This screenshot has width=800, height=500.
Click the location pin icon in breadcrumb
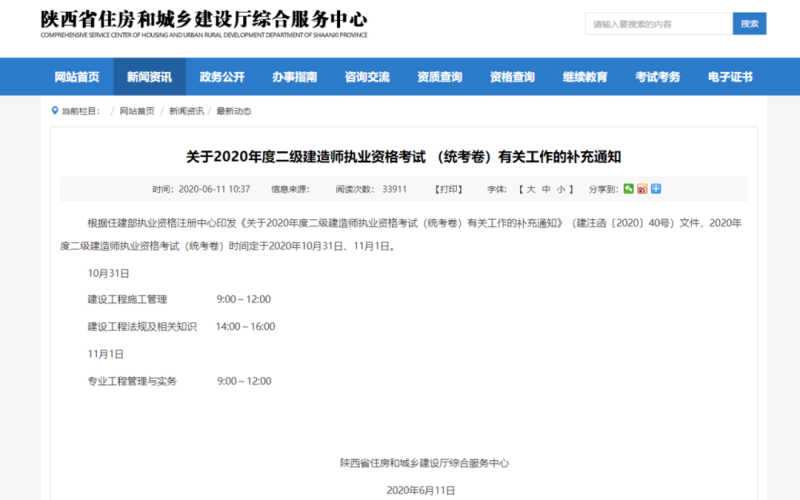[x=54, y=111]
